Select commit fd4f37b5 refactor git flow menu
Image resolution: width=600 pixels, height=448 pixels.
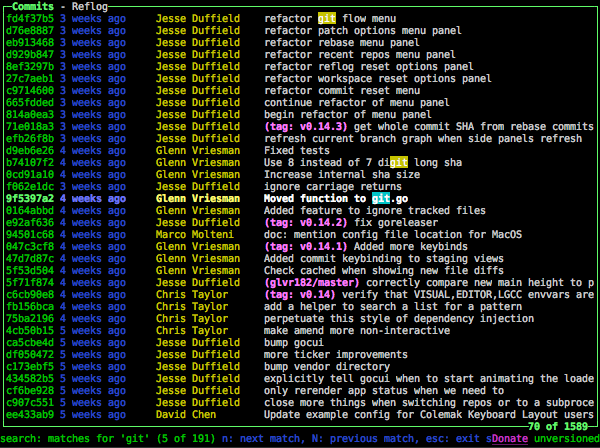300,18
